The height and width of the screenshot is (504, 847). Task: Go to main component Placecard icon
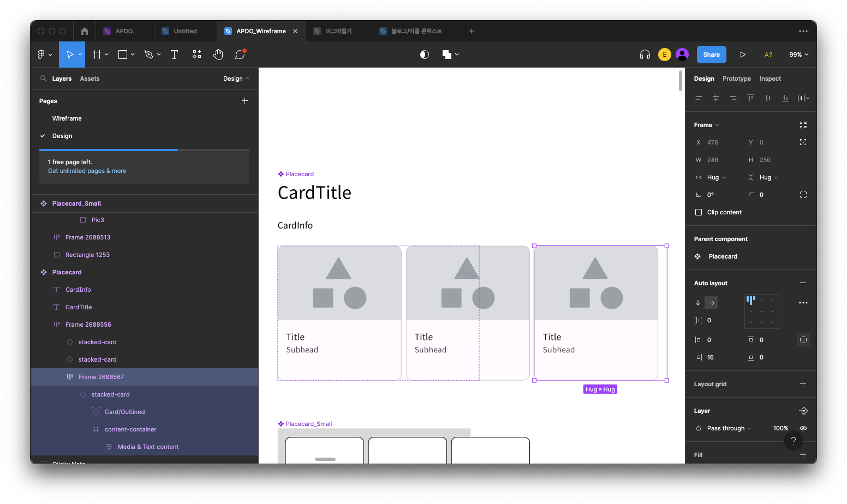pyautogui.click(x=697, y=256)
